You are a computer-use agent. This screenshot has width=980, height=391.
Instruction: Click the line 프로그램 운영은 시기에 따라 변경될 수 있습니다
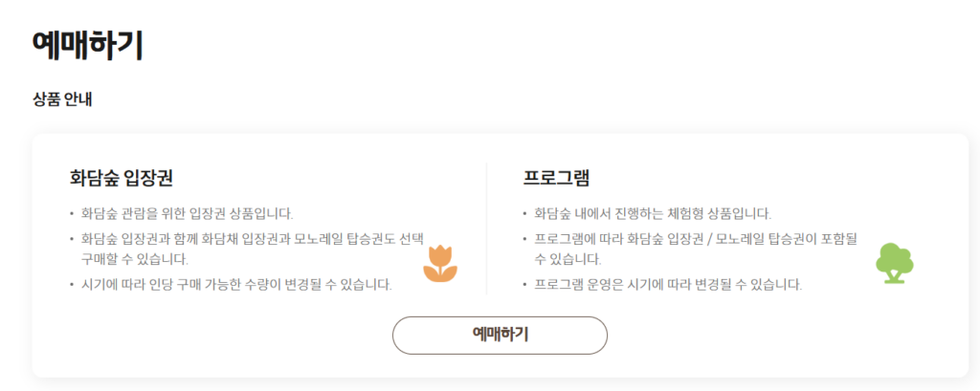[668, 284]
